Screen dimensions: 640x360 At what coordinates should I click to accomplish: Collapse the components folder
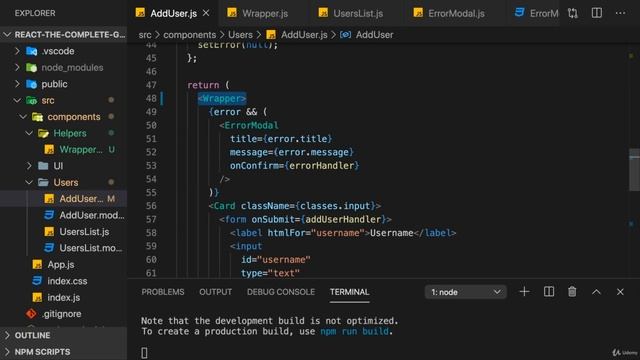[23, 117]
